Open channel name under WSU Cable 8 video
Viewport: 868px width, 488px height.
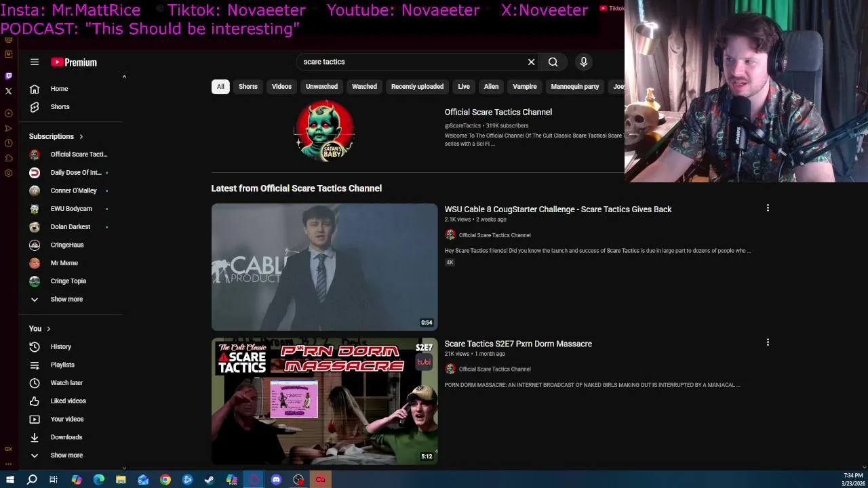tap(495, 235)
